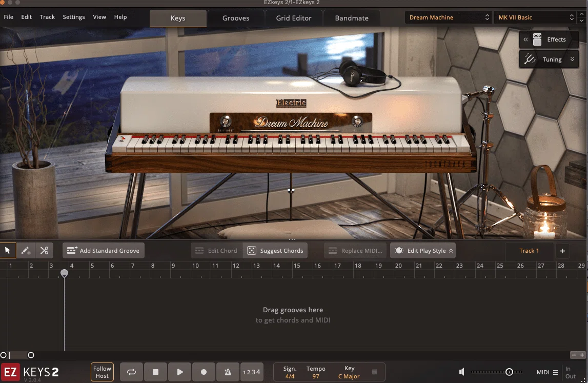
Task: Open the Settings menu
Action: (73, 17)
